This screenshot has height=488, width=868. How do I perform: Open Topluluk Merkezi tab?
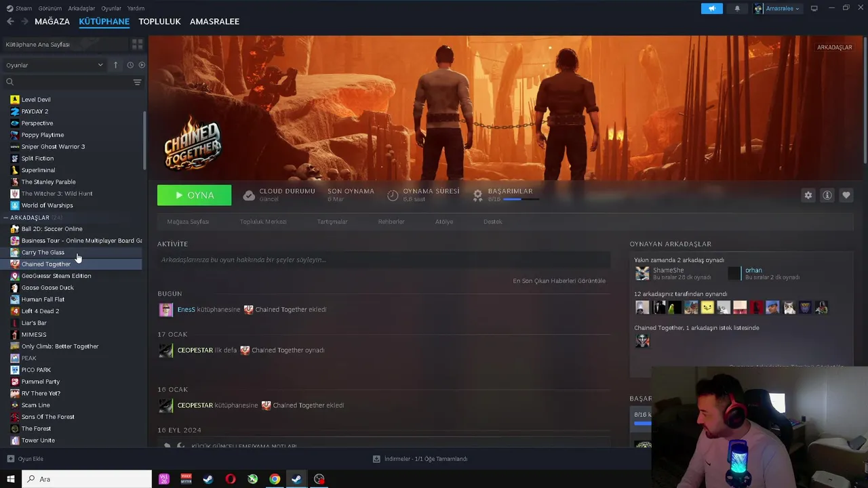(x=263, y=222)
